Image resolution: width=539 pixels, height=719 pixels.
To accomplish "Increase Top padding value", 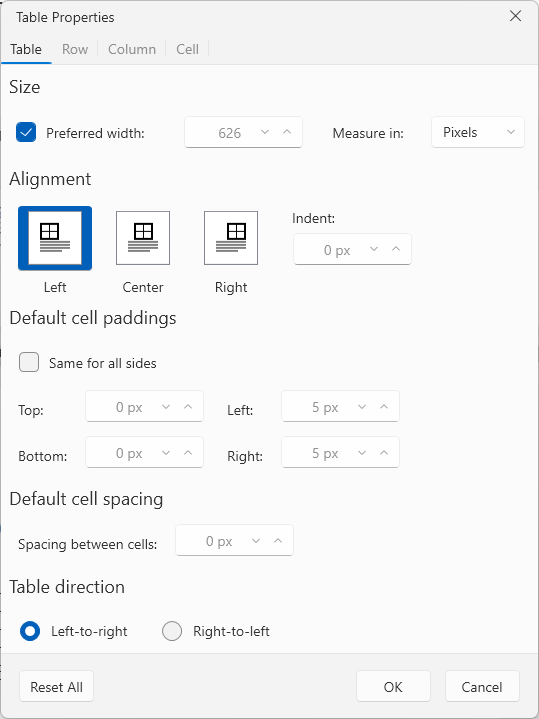I will [188, 406].
